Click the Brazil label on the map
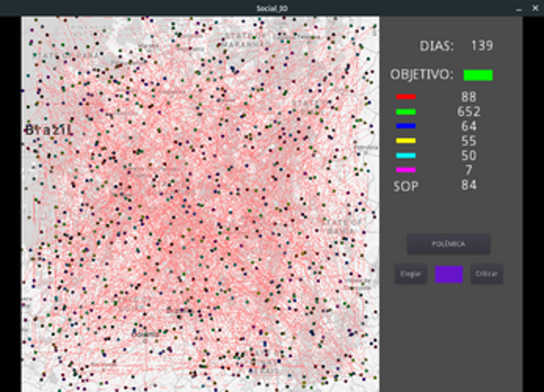 [x=49, y=129]
